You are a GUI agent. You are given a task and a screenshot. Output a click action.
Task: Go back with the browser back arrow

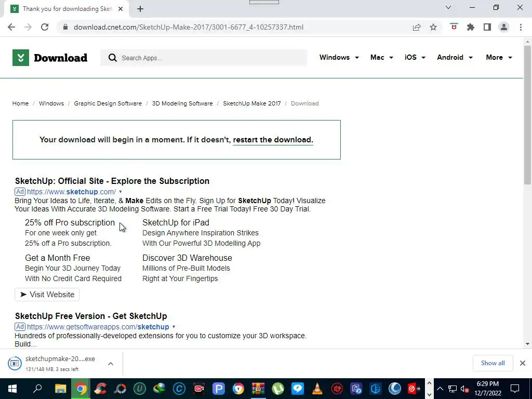point(11,27)
